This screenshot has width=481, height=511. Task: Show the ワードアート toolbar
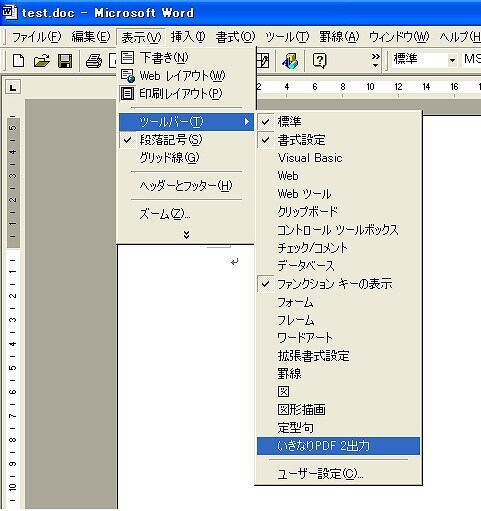(338, 338)
